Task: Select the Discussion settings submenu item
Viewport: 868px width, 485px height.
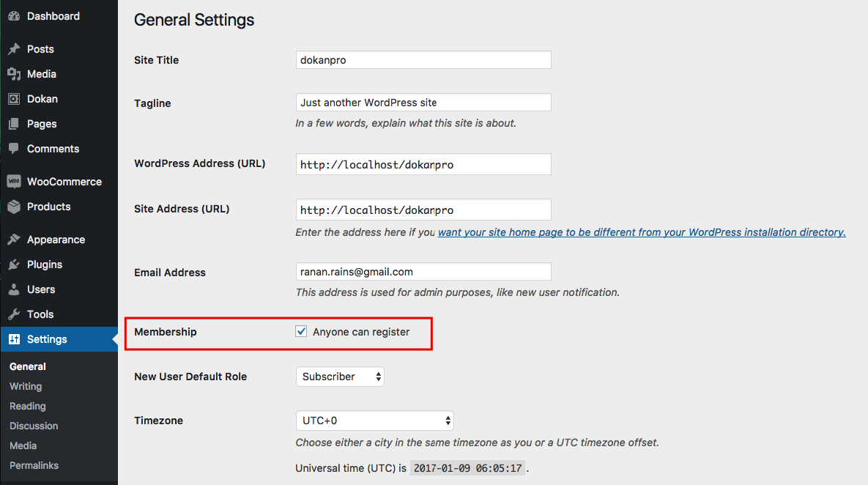Action: tap(34, 426)
